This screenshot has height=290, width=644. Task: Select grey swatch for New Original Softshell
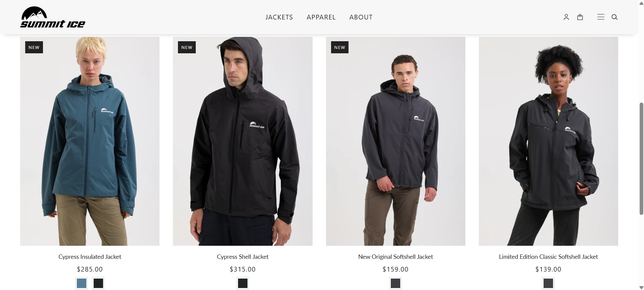tap(396, 283)
